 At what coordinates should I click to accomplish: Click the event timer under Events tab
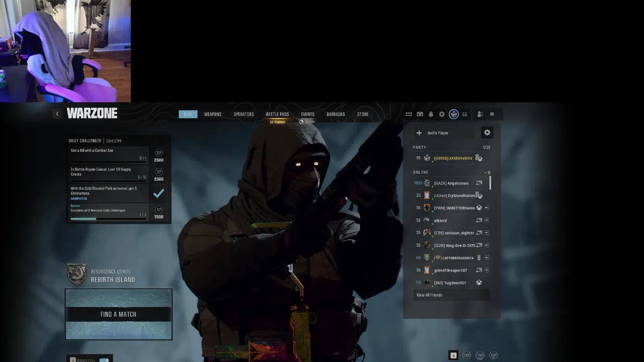pyautogui.click(x=307, y=122)
